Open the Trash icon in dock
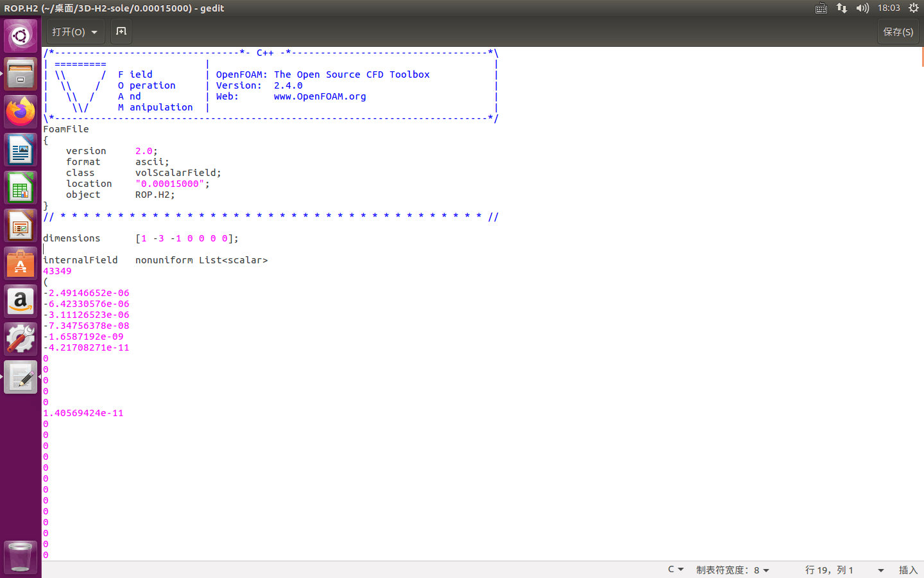Viewport: 924px width, 578px height. 21,556
